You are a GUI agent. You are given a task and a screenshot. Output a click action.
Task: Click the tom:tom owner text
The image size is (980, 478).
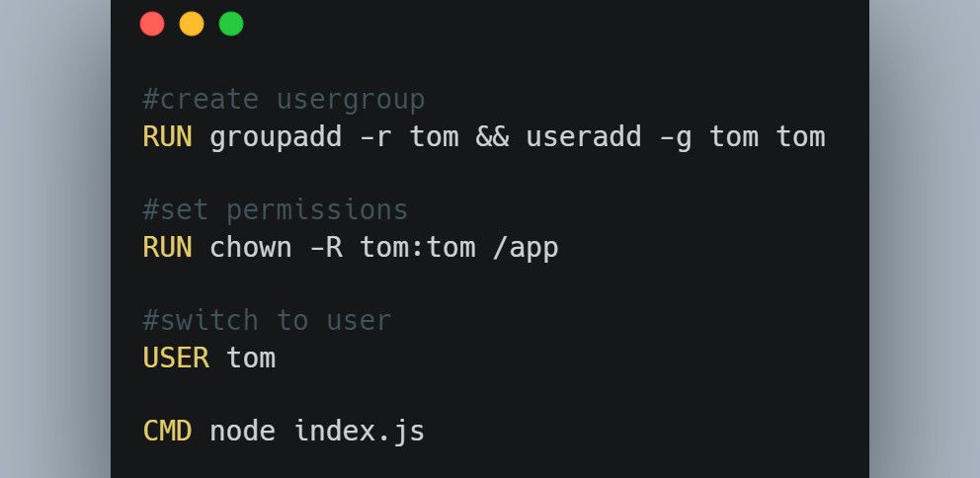pyautogui.click(x=417, y=247)
